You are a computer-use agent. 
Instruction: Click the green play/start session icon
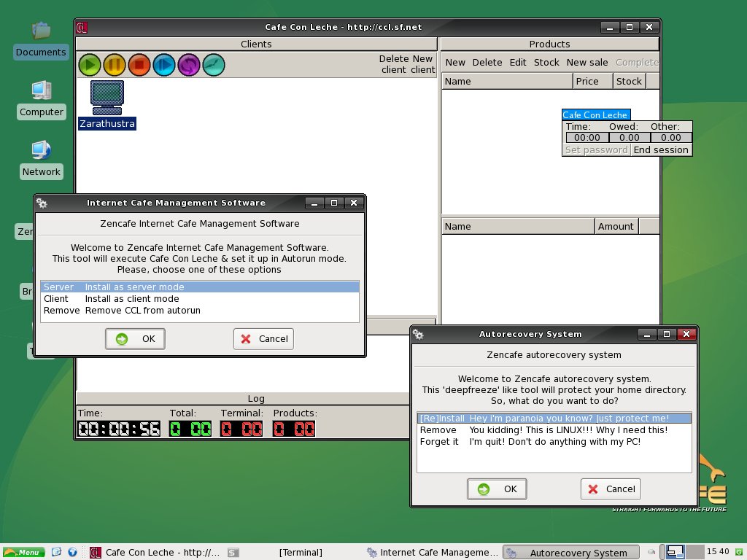coord(90,65)
